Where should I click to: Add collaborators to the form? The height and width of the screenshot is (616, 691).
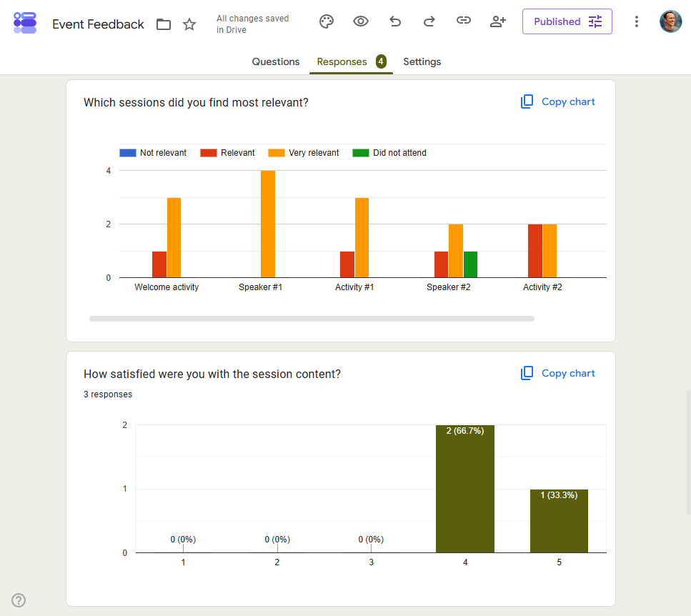498,21
